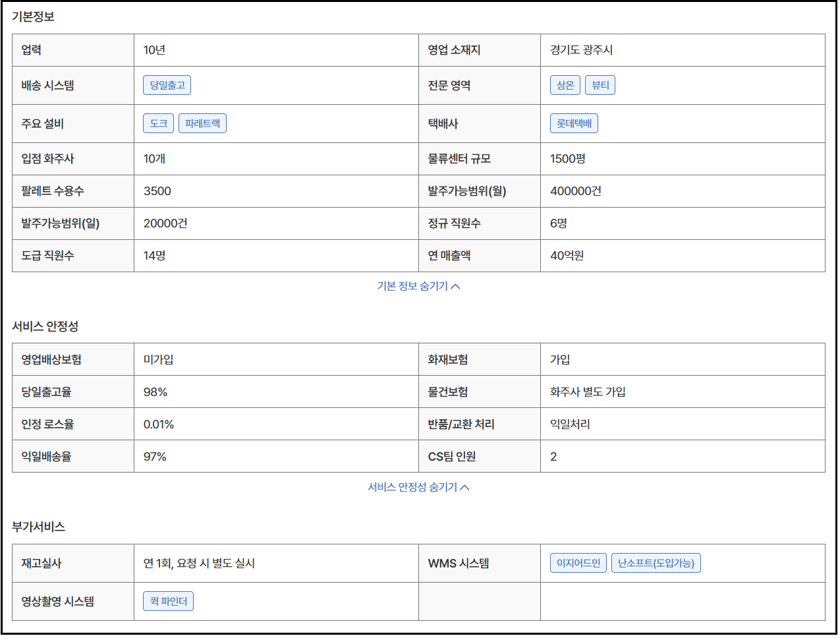This screenshot has width=840, height=638.
Task: Click the 98% value
Action: [x=155, y=392]
